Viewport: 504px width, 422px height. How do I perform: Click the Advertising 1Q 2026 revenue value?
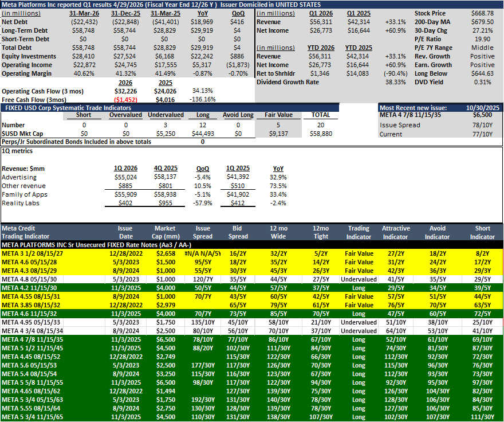(125, 177)
